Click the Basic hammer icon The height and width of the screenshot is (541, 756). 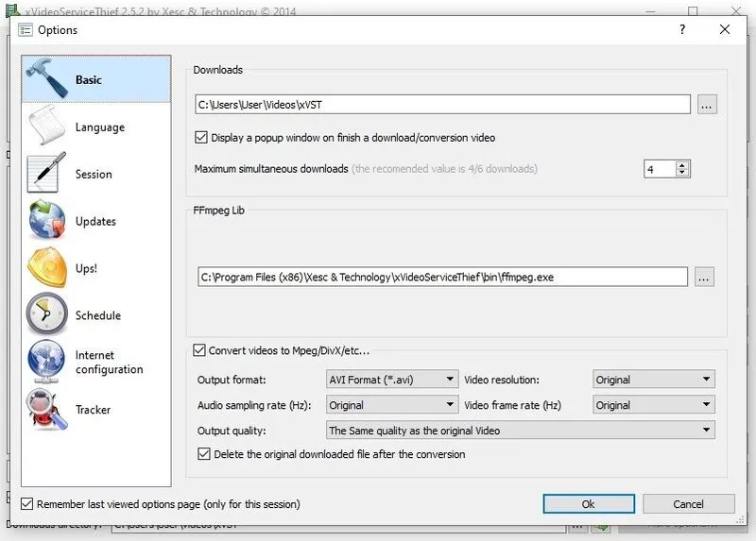click(46, 78)
